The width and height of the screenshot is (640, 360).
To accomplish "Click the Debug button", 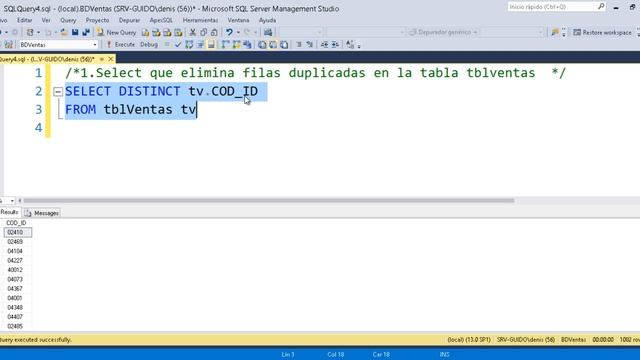I will (x=149, y=44).
